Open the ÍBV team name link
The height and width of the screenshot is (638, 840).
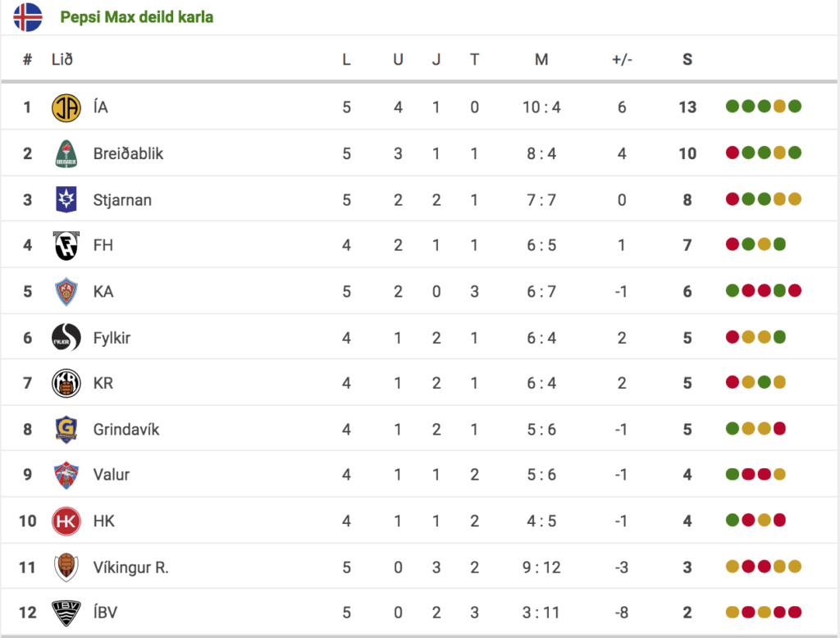tap(105, 613)
